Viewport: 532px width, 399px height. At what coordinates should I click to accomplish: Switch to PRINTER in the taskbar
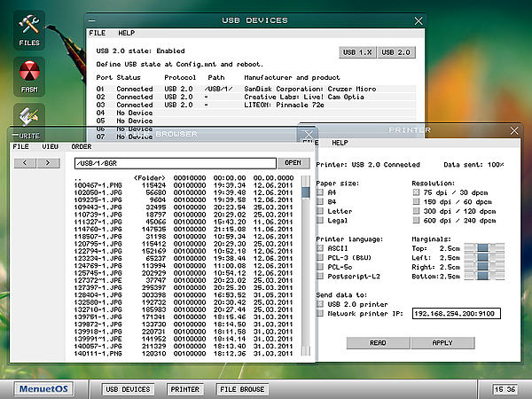tap(185, 389)
